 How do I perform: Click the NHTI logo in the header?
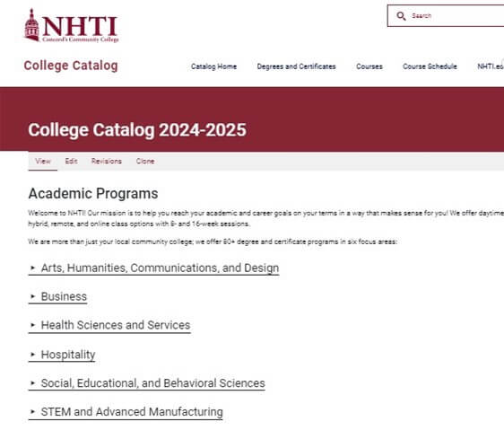pyautogui.click(x=72, y=26)
